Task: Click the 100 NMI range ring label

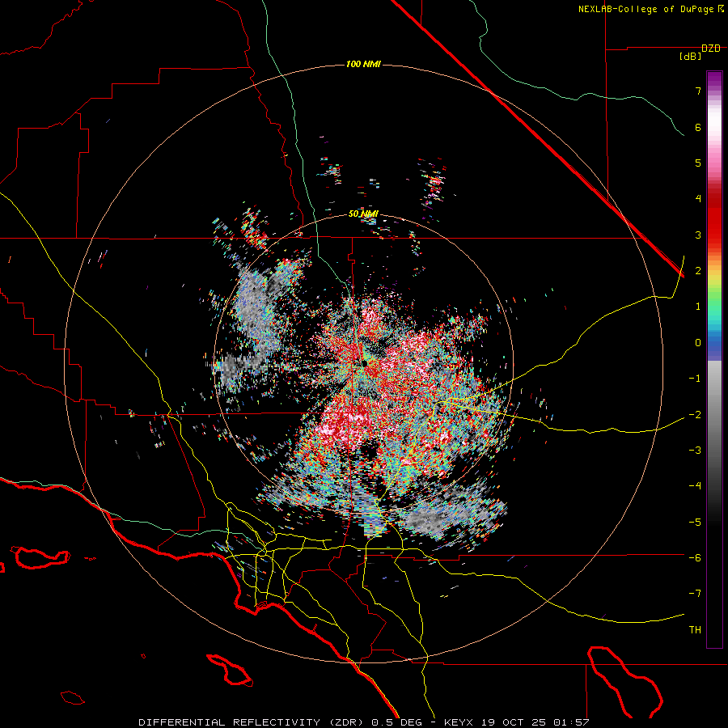Action: (x=363, y=64)
